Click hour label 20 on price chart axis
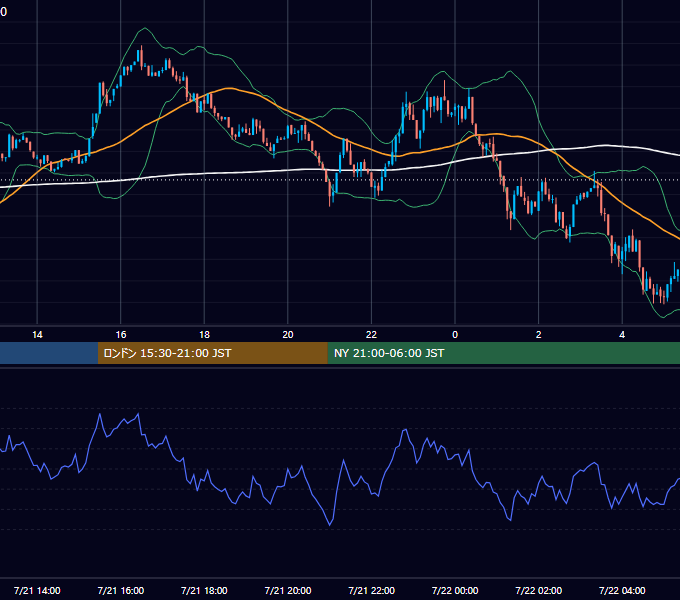Viewport: 680px width, 600px height. tap(288, 335)
